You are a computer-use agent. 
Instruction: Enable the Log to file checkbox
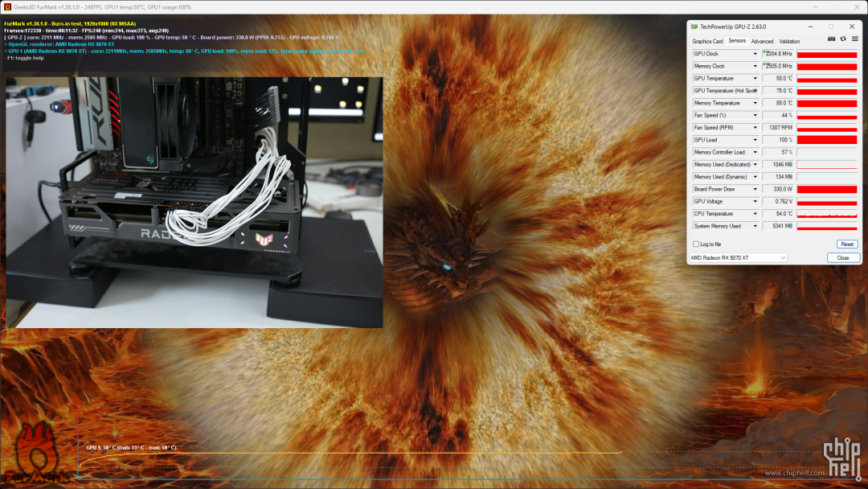click(696, 244)
